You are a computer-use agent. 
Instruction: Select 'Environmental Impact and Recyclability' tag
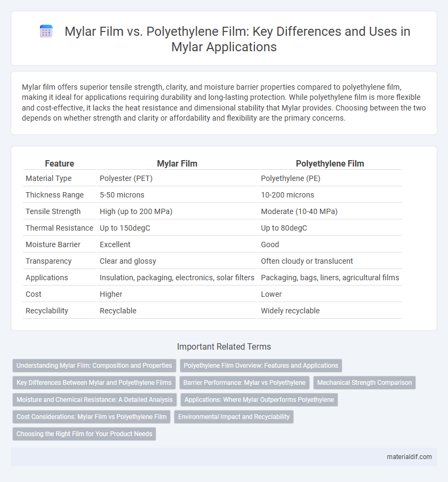click(234, 417)
